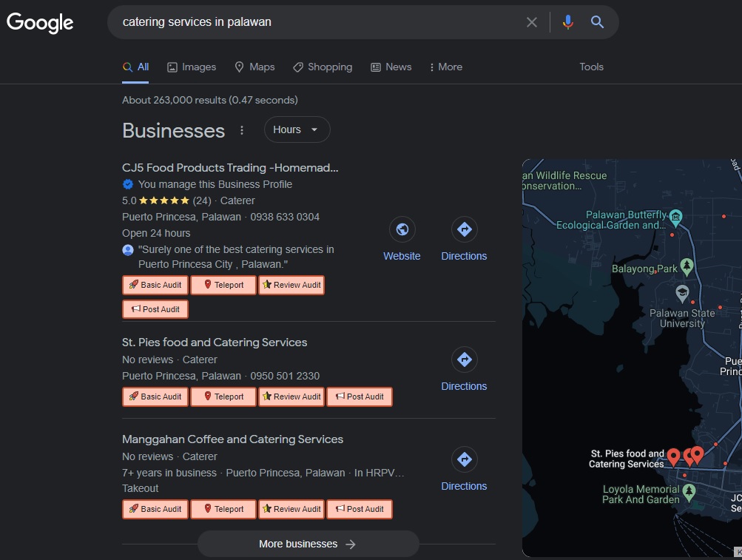Open search Tools
Image resolution: width=742 pixels, height=560 pixels.
coord(592,67)
